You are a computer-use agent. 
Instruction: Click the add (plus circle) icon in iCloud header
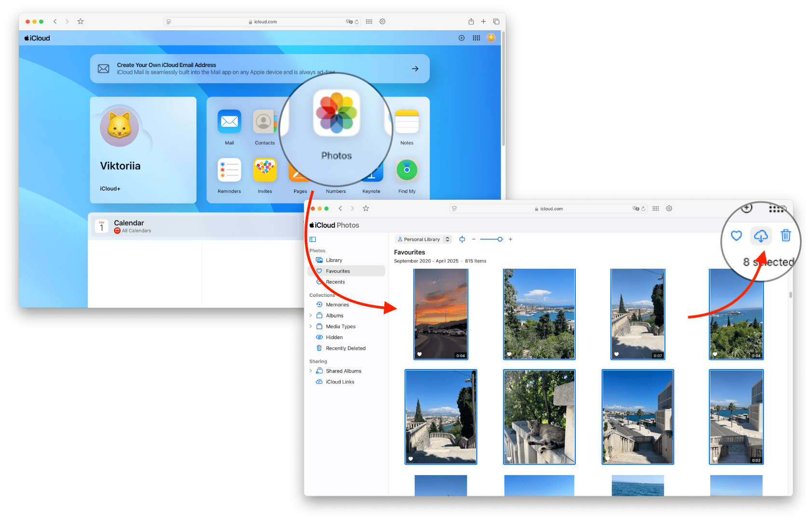tap(461, 38)
